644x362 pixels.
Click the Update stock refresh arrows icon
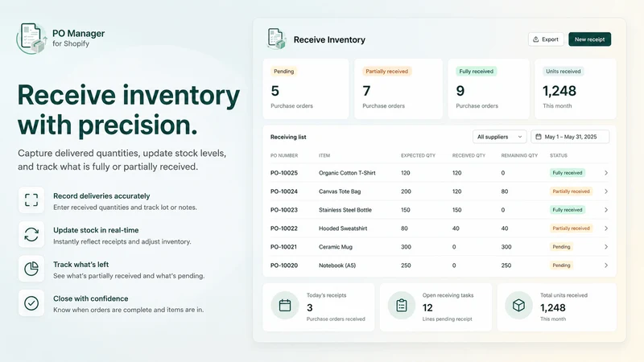[x=31, y=234]
